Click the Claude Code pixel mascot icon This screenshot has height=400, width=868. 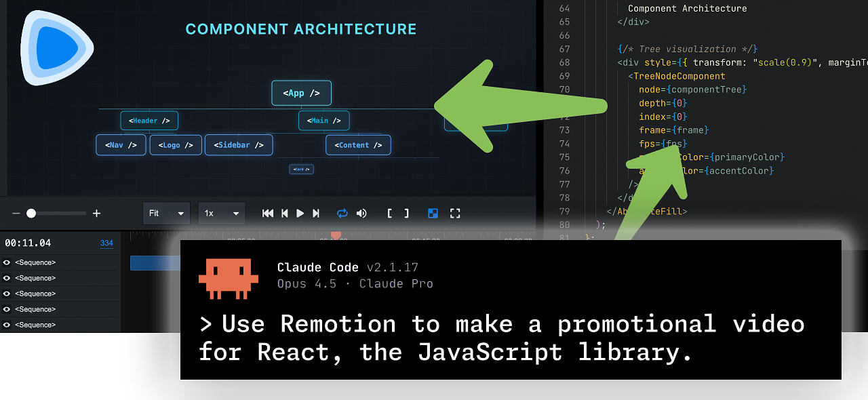coord(229,279)
